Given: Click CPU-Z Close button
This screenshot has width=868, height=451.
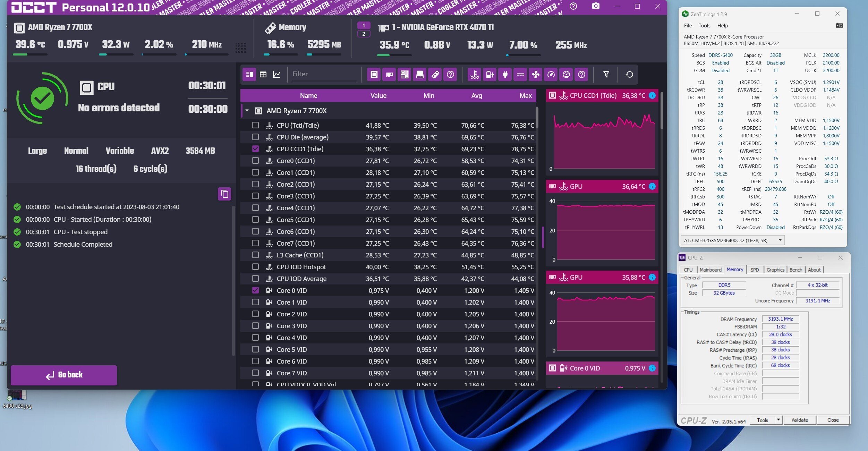Looking at the screenshot, I should tap(833, 420).
